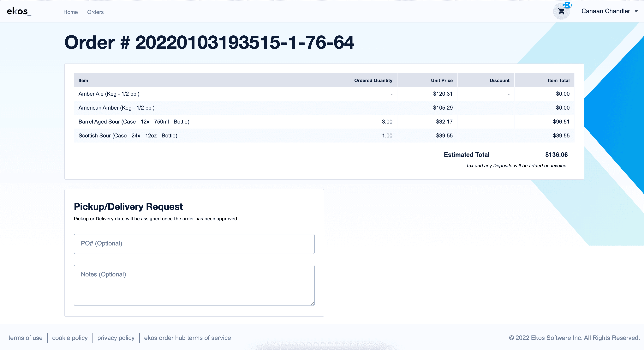Click the Scottish Sour order row
Viewport: 644px width, 350px height.
324,135
